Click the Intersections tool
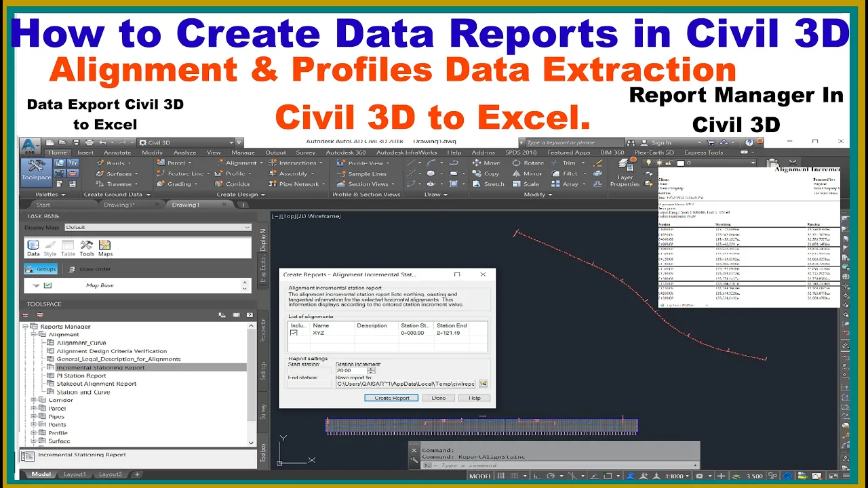This screenshot has width=868, height=488. tap(296, 163)
